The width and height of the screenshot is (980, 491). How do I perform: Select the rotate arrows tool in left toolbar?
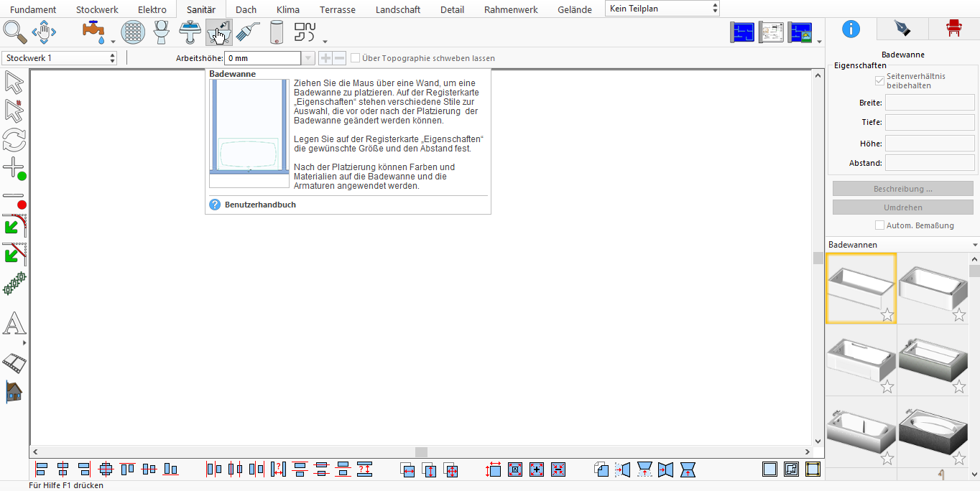(14, 139)
